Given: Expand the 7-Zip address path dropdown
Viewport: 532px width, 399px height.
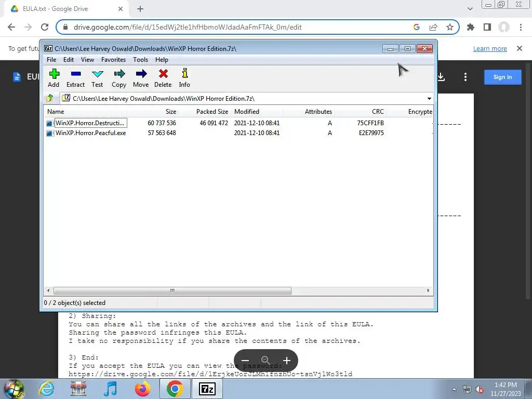Looking at the screenshot, I should click(x=429, y=99).
